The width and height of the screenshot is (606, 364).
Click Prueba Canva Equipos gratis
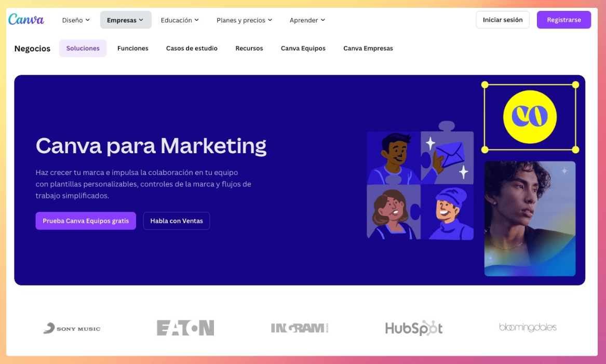pos(85,220)
